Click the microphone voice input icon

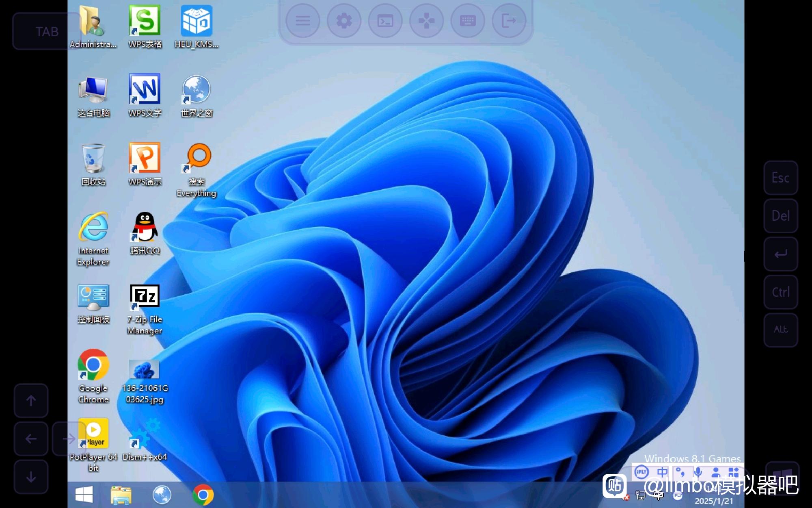click(698, 472)
